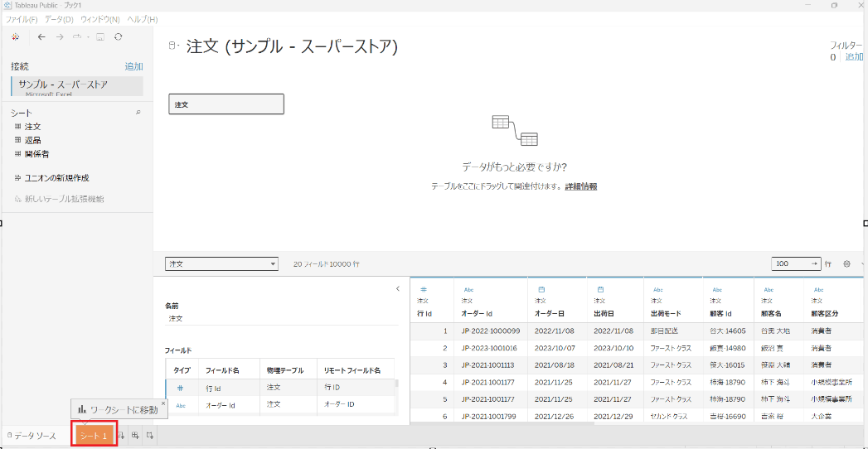The height and width of the screenshot is (449, 868).
Task: Click the row count field showing 100
Action: [x=797, y=263]
